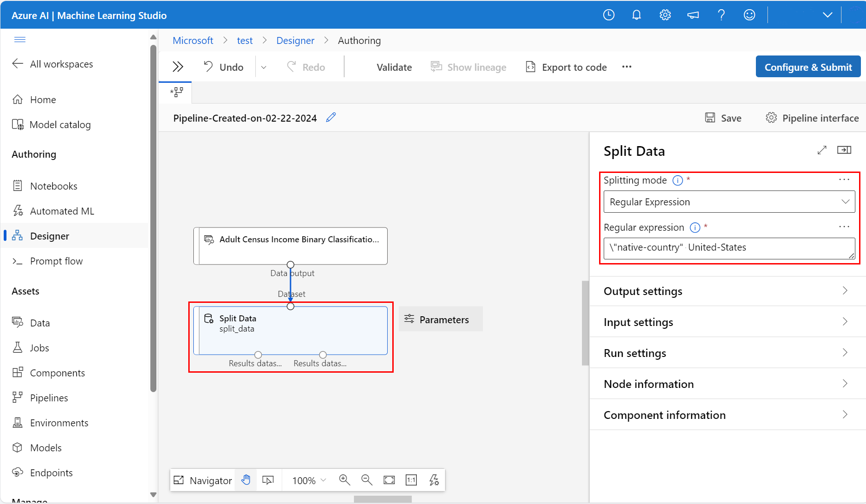
Task: Toggle the Navigator minimap
Action: pyautogui.click(x=203, y=480)
